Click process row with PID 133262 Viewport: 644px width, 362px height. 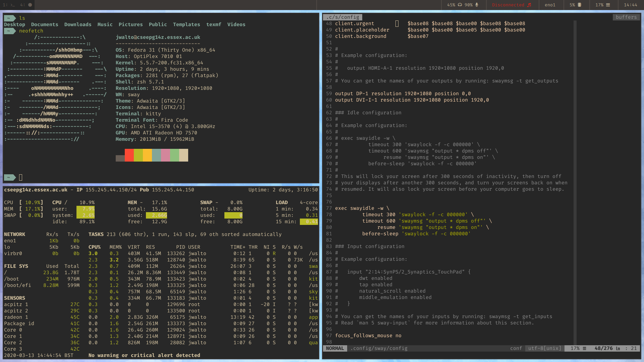203,253
